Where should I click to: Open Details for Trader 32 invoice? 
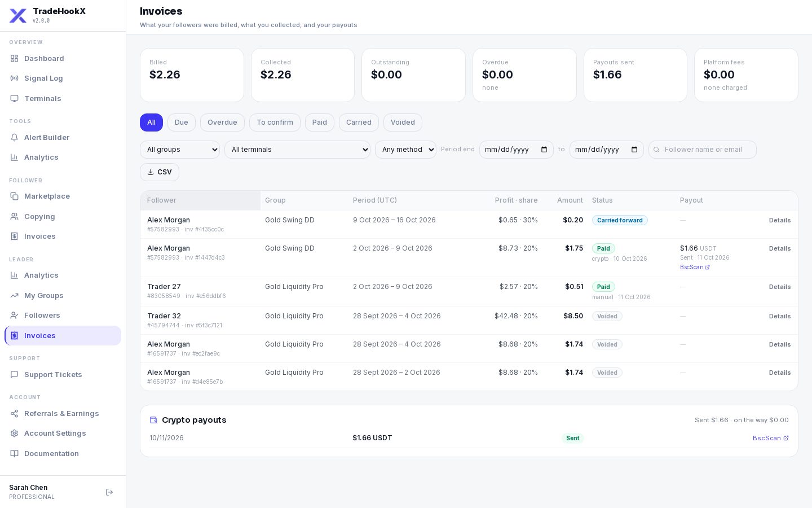pyautogui.click(x=780, y=317)
